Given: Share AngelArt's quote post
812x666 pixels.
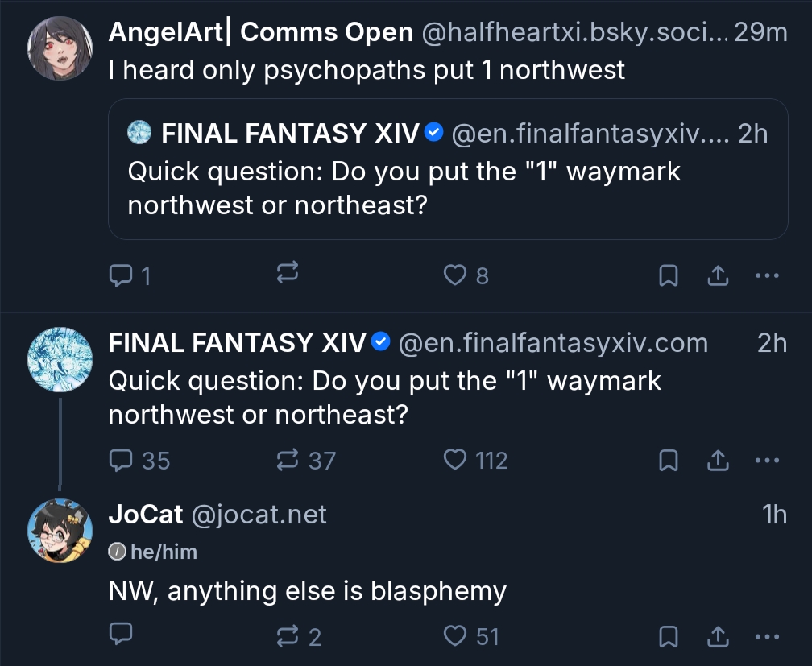Looking at the screenshot, I should point(716,276).
